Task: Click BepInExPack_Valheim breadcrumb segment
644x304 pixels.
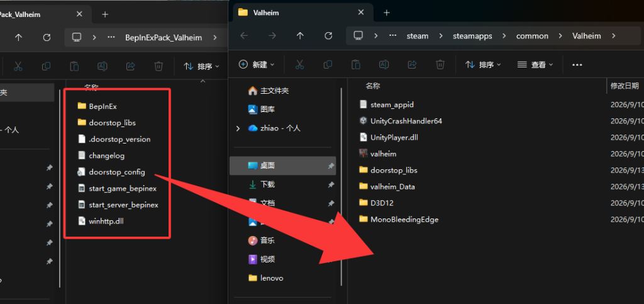Action: point(164,38)
